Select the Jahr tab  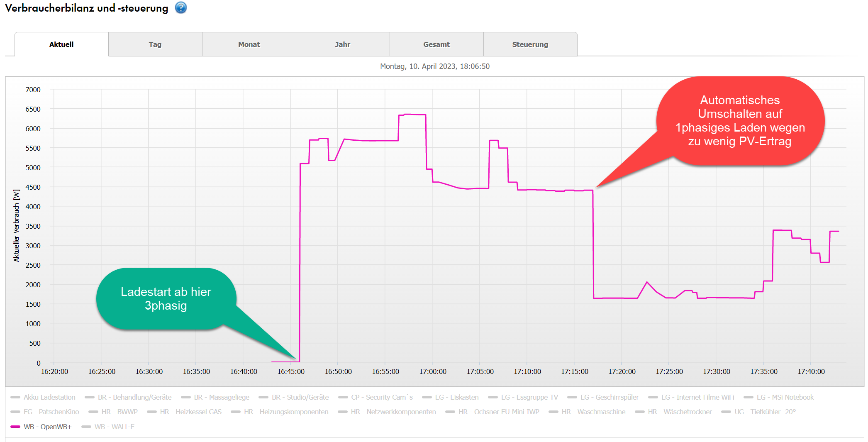343,44
